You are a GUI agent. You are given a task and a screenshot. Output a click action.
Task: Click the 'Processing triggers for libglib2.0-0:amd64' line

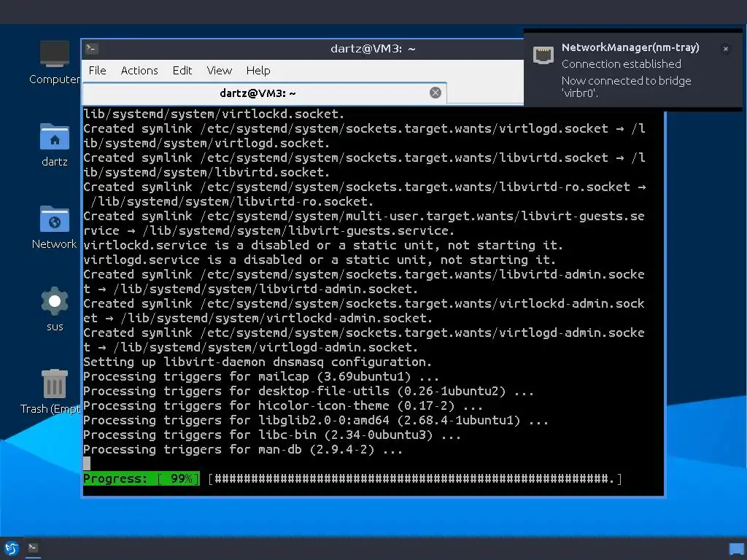[316, 421]
